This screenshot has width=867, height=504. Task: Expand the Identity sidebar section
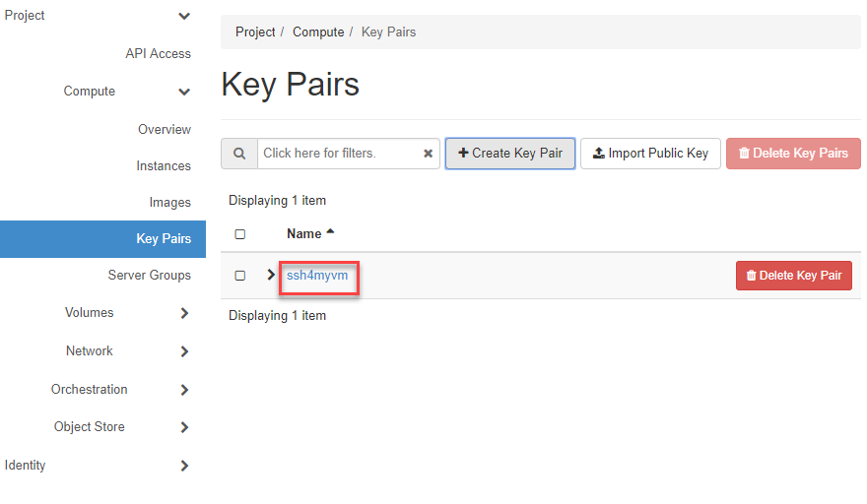(184, 466)
